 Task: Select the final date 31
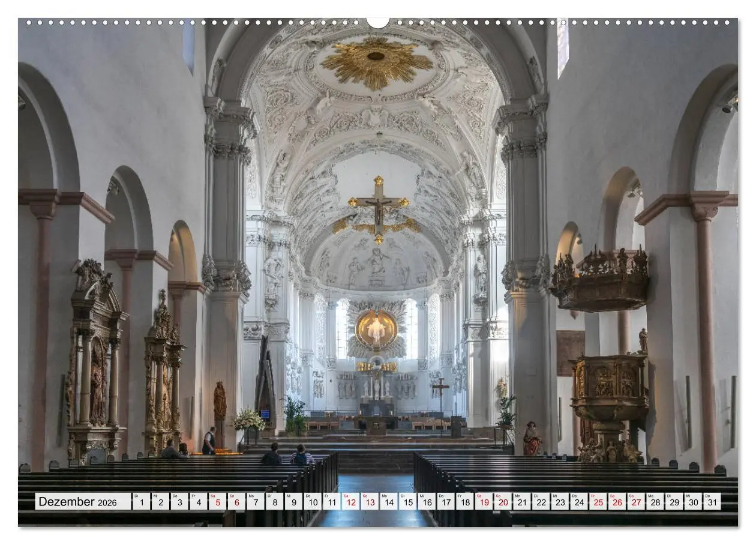[x=711, y=502]
